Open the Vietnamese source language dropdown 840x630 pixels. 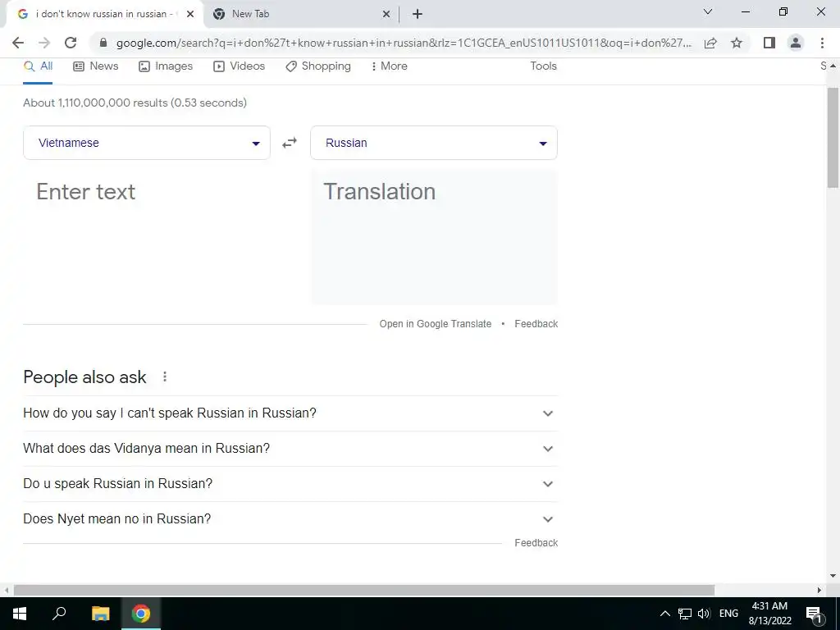[147, 143]
